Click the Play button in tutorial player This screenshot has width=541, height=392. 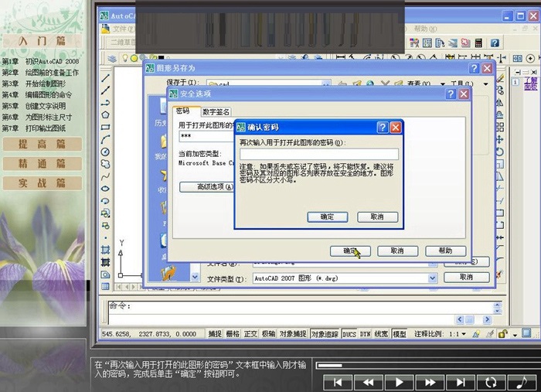tap(399, 382)
